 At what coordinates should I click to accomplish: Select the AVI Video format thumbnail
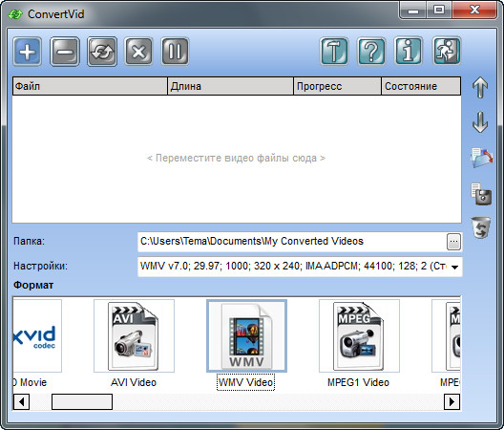tap(134, 336)
